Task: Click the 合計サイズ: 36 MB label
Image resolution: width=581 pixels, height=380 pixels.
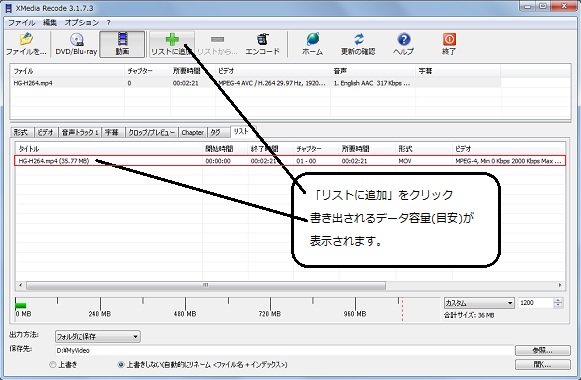Action: 469,316
